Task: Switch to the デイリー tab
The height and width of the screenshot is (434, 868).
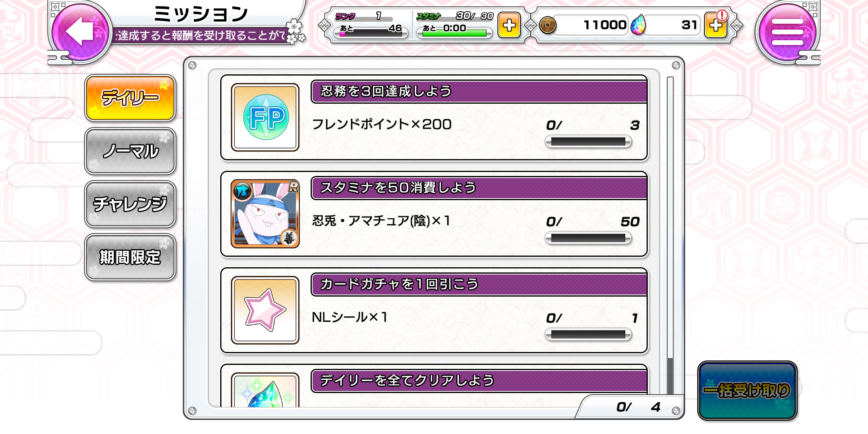Action: 130,98
